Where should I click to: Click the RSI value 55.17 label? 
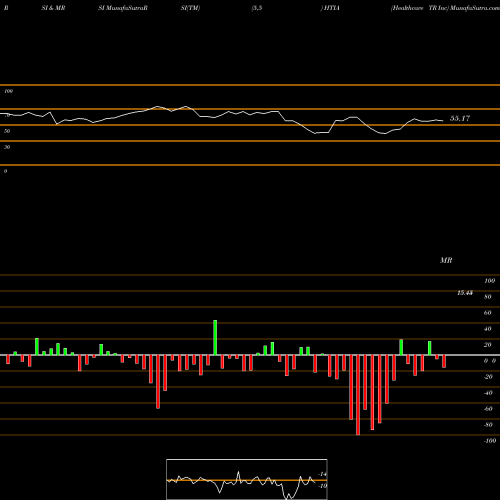460,118
